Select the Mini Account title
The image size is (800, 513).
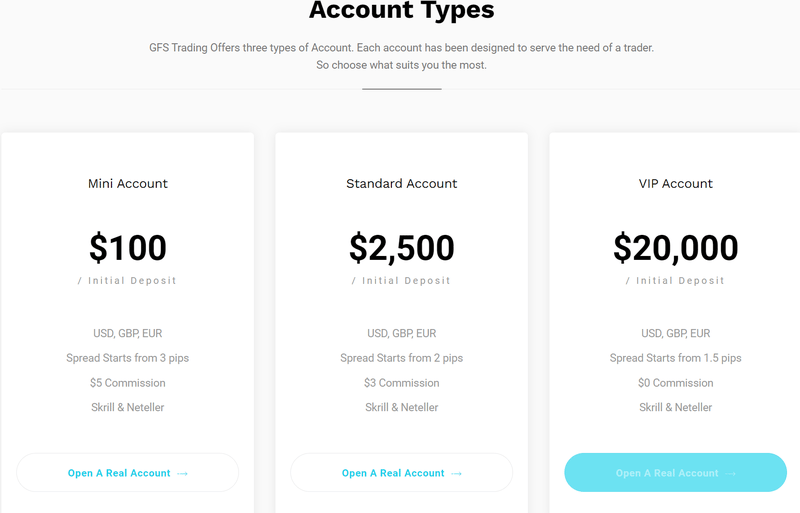pyautogui.click(x=128, y=184)
